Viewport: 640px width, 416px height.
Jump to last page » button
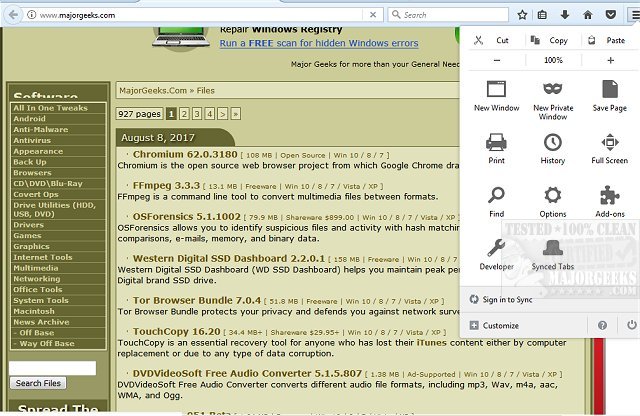pos(236,114)
